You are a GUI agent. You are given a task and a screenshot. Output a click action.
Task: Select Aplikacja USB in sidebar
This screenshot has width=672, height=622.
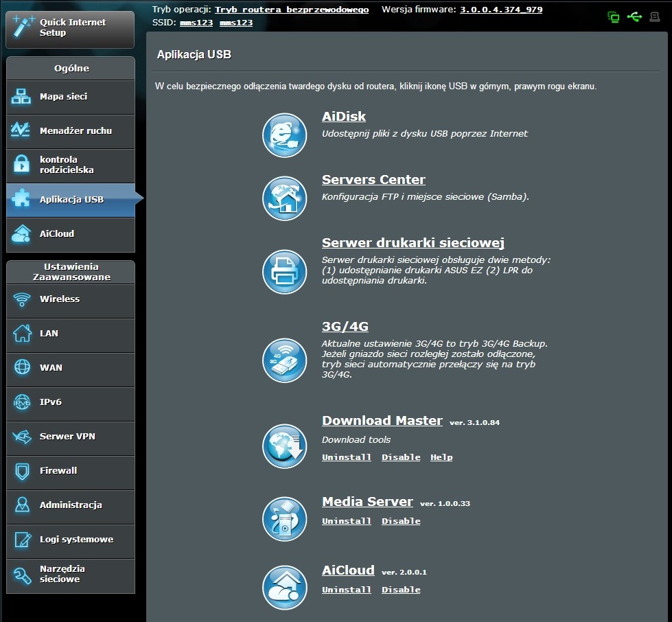pos(71,200)
